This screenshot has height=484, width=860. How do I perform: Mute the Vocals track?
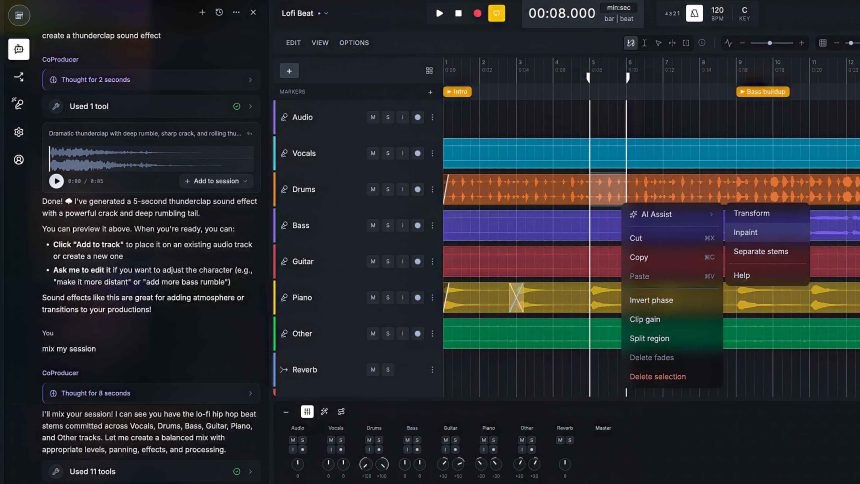pos(373,153)
